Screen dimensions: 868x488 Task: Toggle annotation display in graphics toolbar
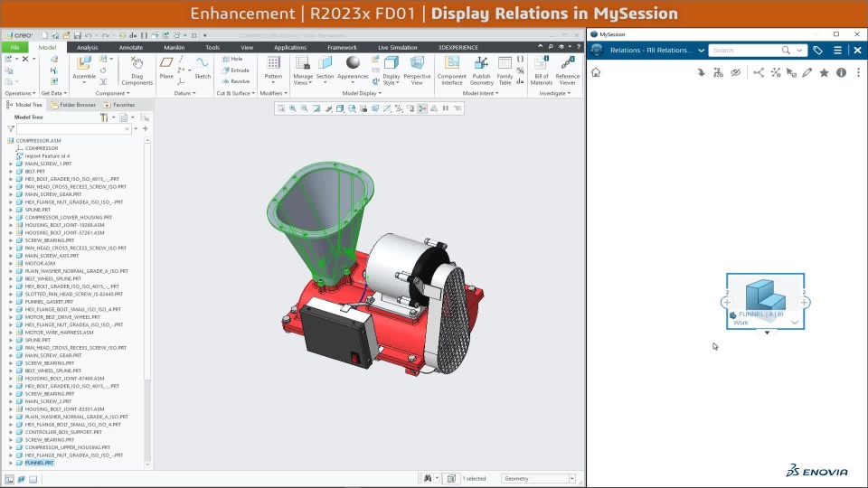(410, 108)
